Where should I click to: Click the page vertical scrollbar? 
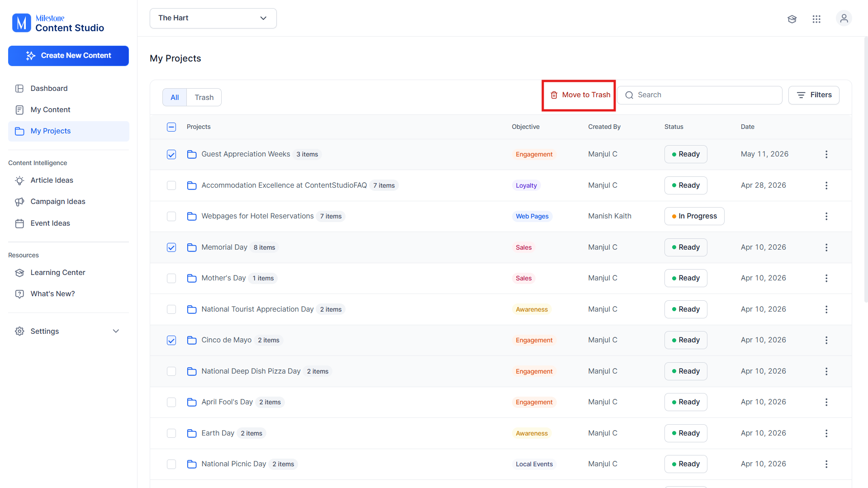[x=866, y=170]
